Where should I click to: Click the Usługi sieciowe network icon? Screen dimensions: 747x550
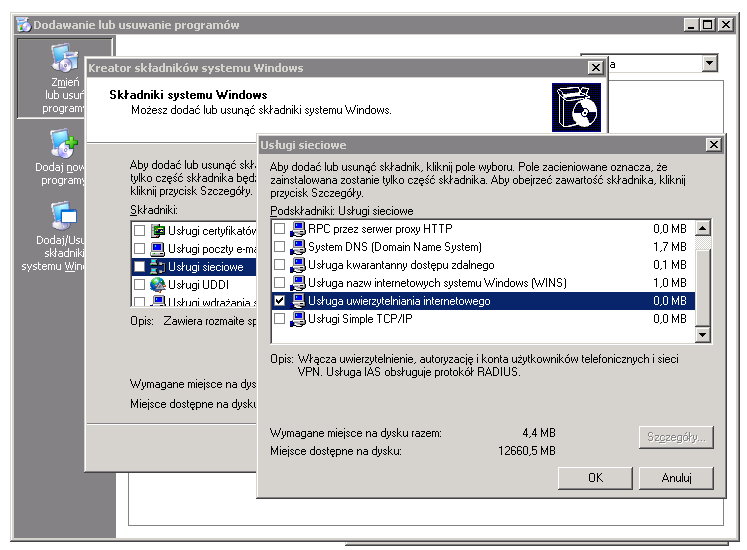[x=158, y=266]
